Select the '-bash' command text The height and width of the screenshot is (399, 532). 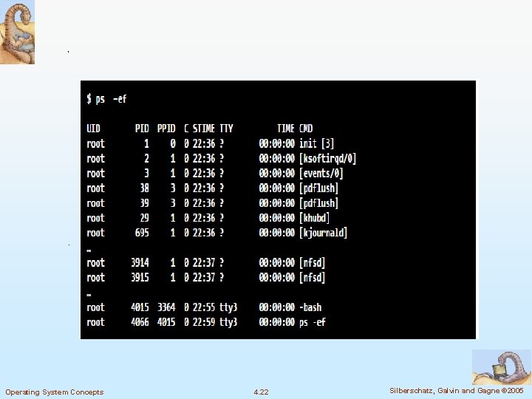point(310,307)
